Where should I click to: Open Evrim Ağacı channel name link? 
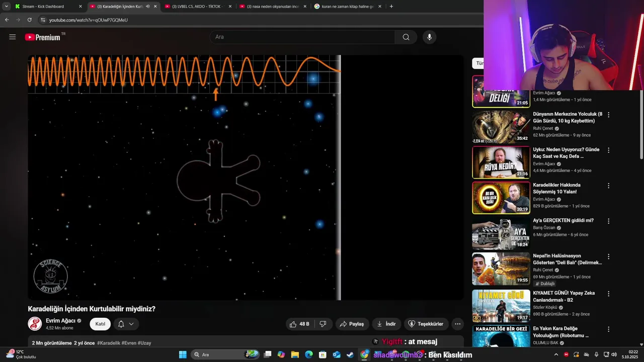[60, 320]
